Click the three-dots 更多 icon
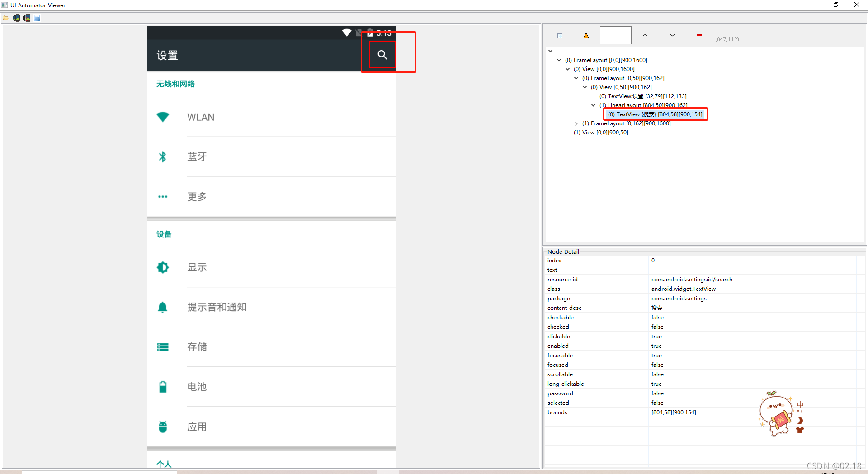 163,197
